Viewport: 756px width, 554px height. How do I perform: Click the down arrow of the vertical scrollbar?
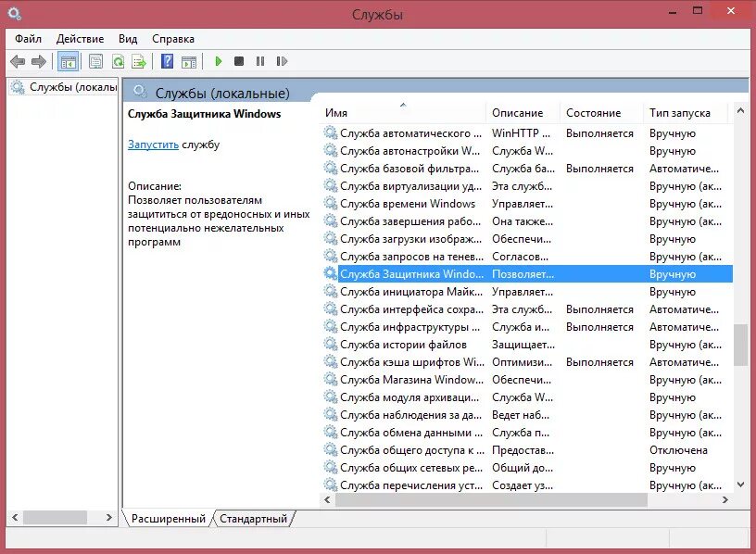click(740, 485)
